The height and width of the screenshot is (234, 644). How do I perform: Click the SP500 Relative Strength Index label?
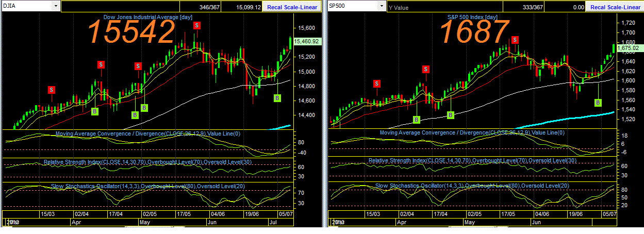coord(472,161)
